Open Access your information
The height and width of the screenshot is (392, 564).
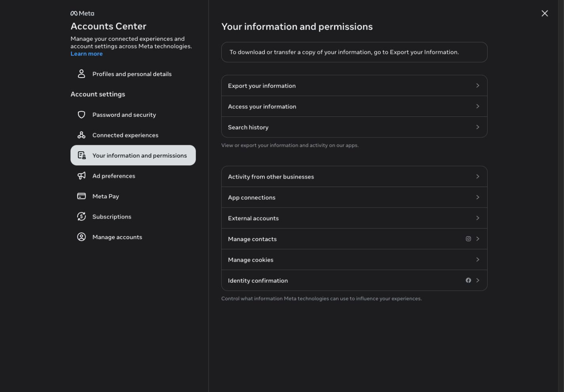[x=354, y=106]
